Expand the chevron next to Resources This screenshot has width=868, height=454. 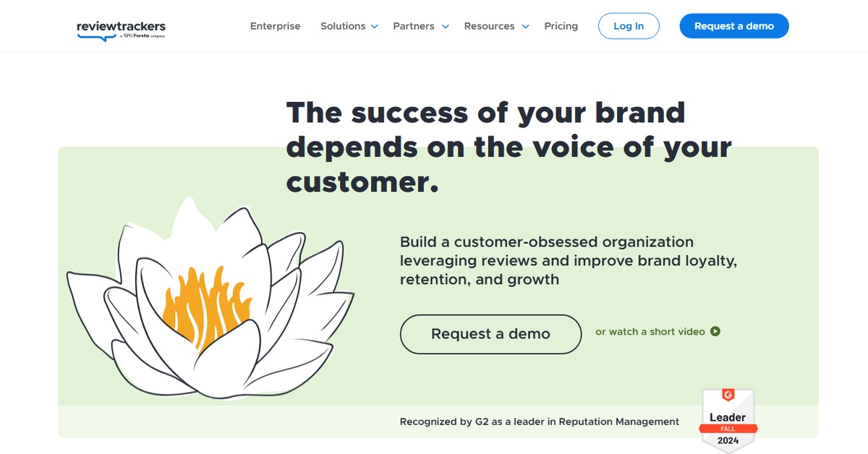coord(526,27)
